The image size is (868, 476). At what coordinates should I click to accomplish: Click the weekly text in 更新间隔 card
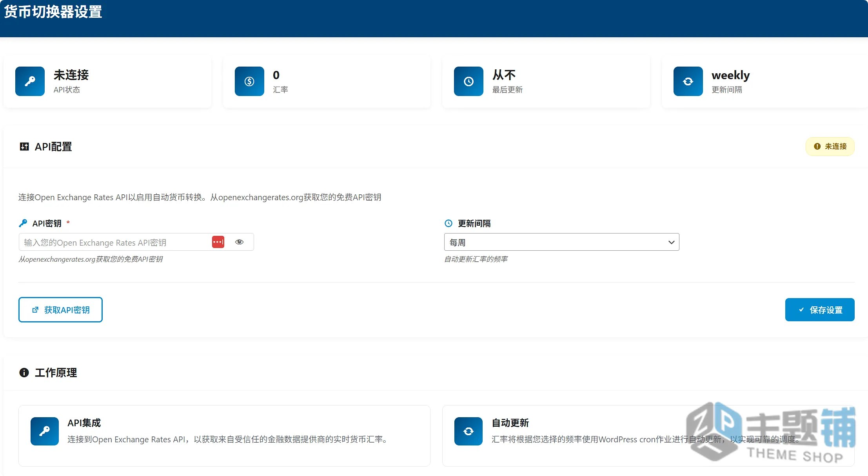coord(730,75)
